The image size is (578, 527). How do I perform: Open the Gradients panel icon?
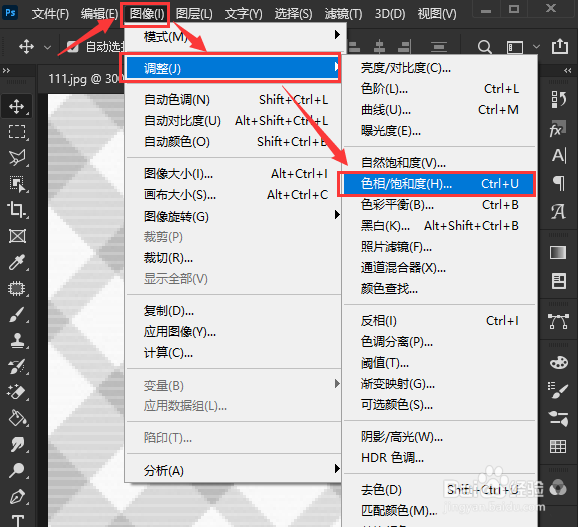(558, 253)
